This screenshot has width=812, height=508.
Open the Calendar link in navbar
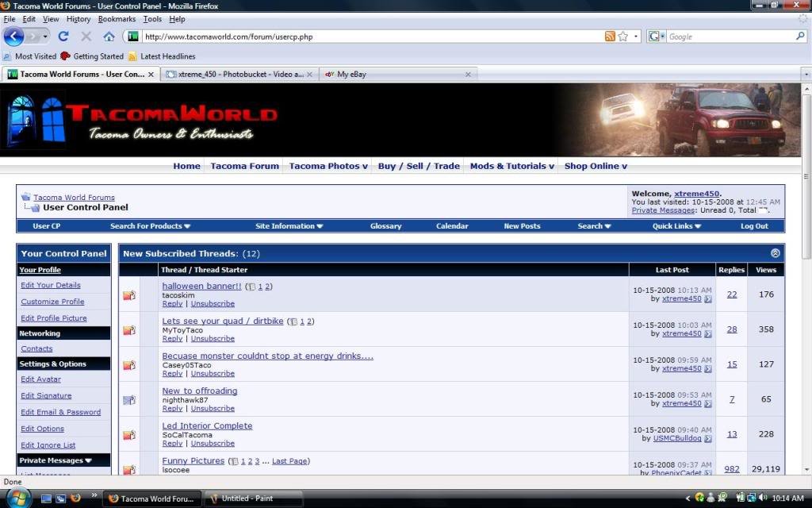coord(452,226)
